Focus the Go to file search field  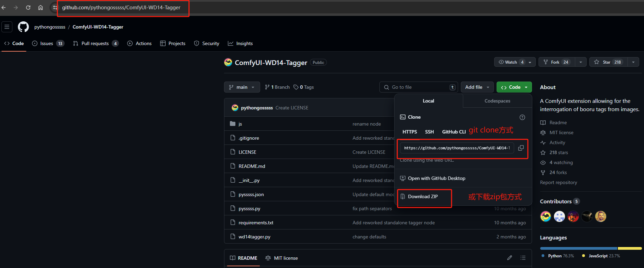419,87
